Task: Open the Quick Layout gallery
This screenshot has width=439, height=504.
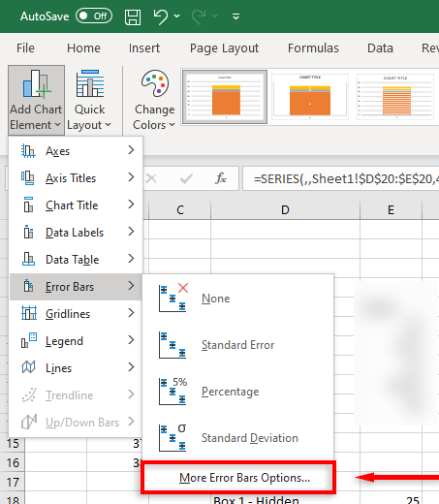Action: tap(89, 100)
